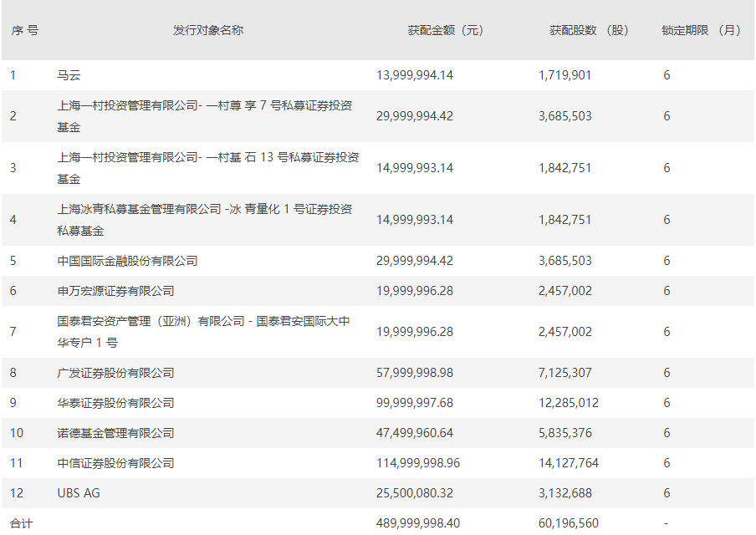Viewport: 756px width, 535px height.
Task: Click the 合计 row label
Action: coord(21,523)
